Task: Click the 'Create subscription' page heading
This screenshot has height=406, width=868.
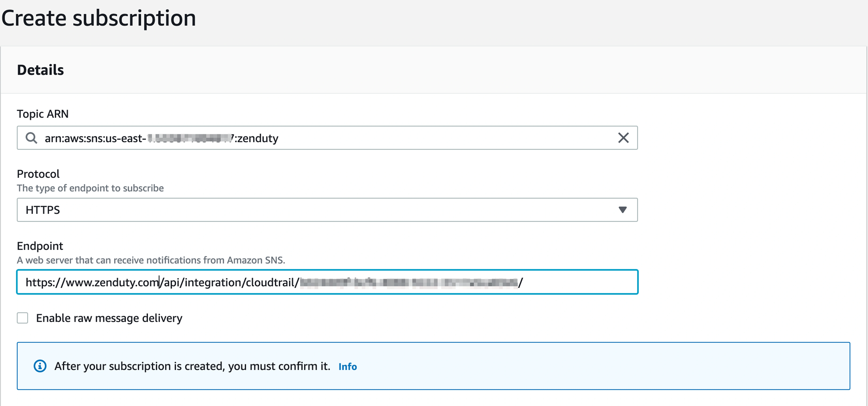Action: coord(99,18)
